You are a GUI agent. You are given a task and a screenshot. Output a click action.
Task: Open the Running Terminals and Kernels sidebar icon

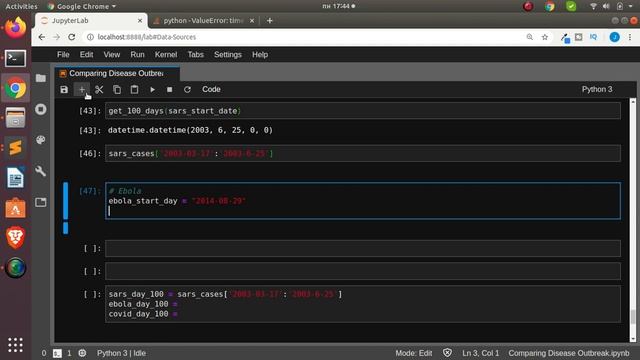click(x=41, y=109)
